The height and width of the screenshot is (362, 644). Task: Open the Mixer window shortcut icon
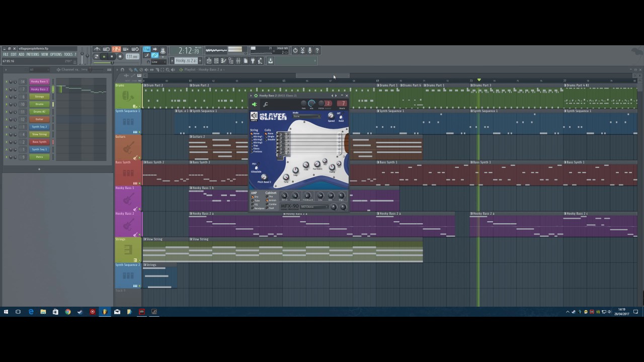point(238,61)
